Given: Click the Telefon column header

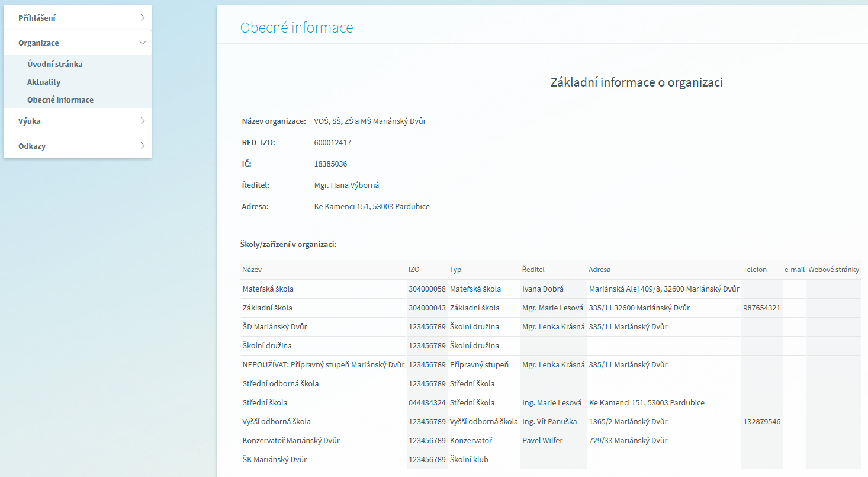Looking at the screenshot, I should 754,270.
